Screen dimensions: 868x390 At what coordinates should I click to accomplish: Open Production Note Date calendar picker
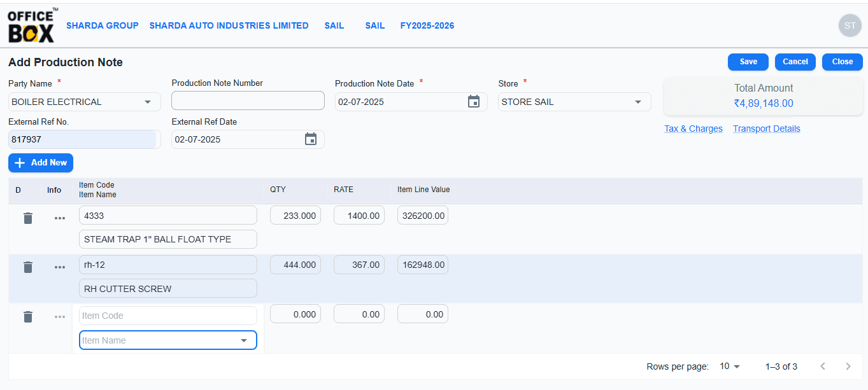[x=474, y=102]
